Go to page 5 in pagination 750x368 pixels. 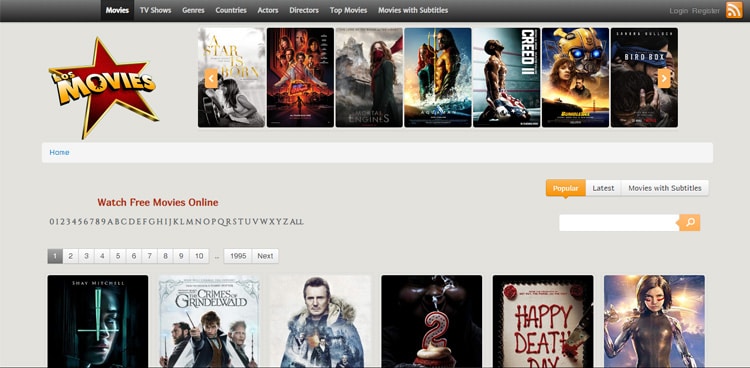[x=118, y=256]
